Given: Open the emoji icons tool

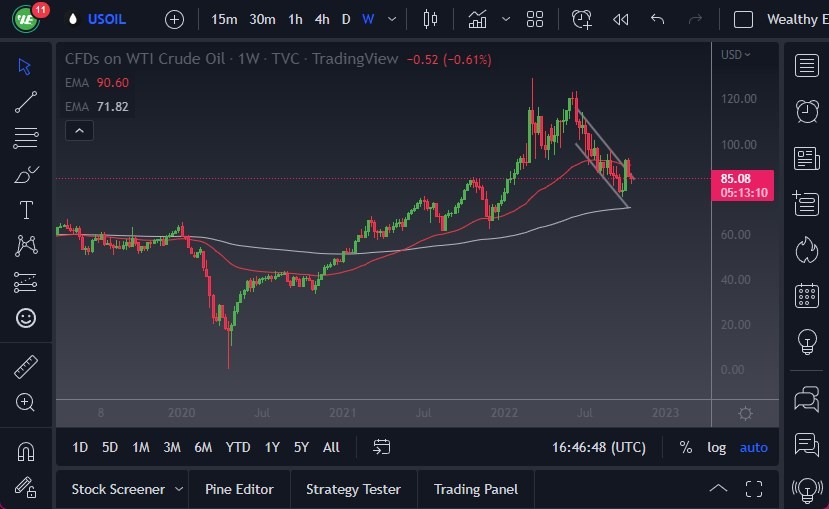Looking at the screenshot, I should pos(26,318).
